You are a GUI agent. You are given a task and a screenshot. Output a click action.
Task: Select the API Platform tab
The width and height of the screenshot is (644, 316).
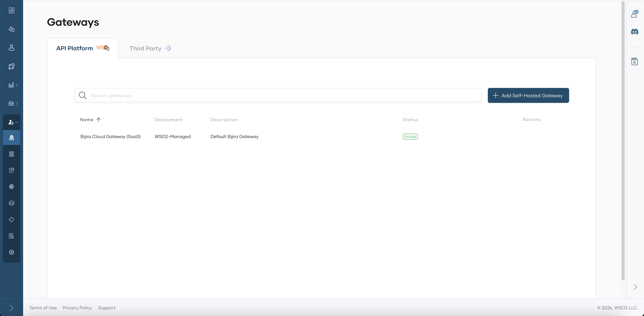coord(83,48)
